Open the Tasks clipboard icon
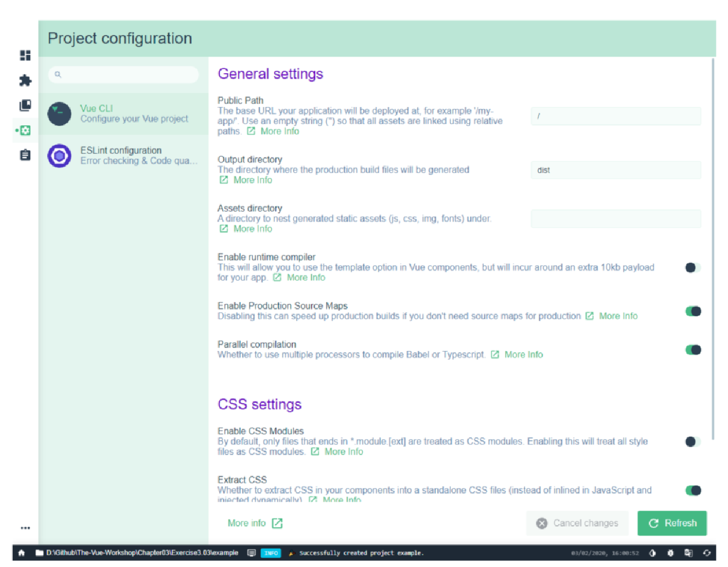The image size is (728, 567). pyautogui.click(x=25, y=155)
